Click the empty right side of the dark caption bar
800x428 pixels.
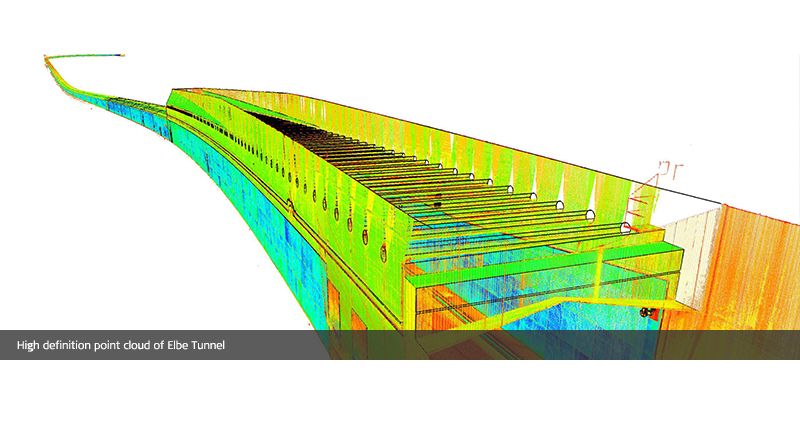[600, 345]
